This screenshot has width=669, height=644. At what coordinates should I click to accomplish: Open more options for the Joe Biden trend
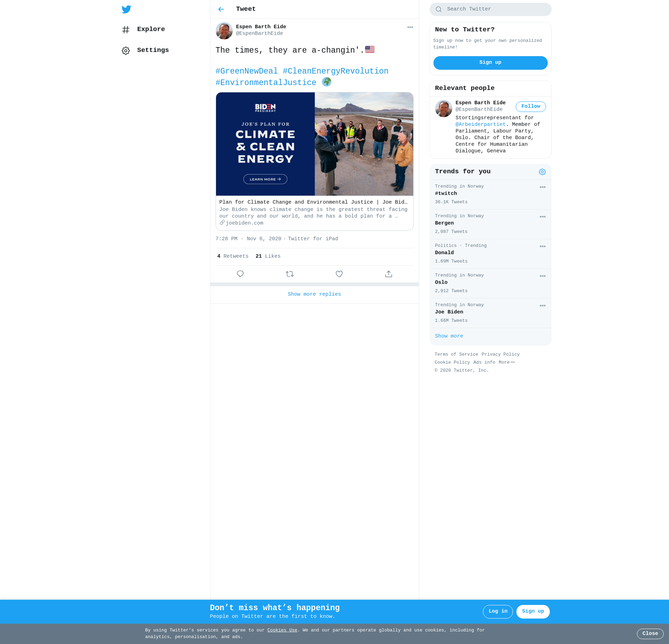(x=543, y=306)
